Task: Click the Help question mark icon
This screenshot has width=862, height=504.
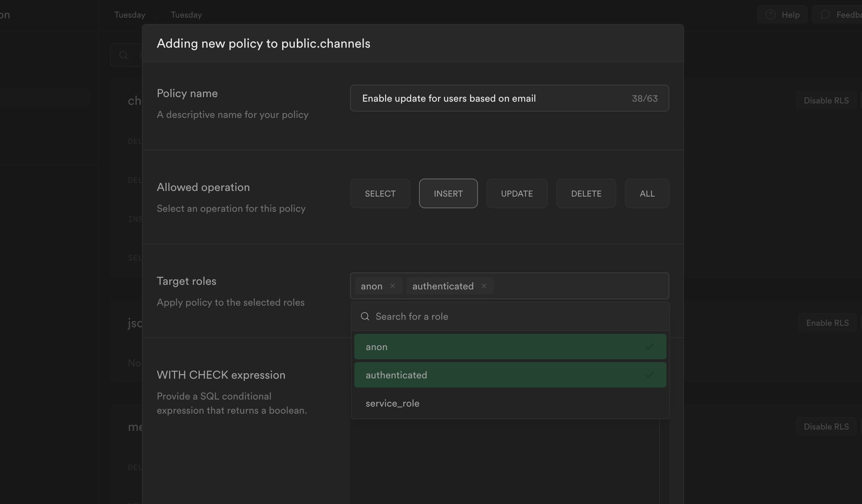Action: click(770, 14)
